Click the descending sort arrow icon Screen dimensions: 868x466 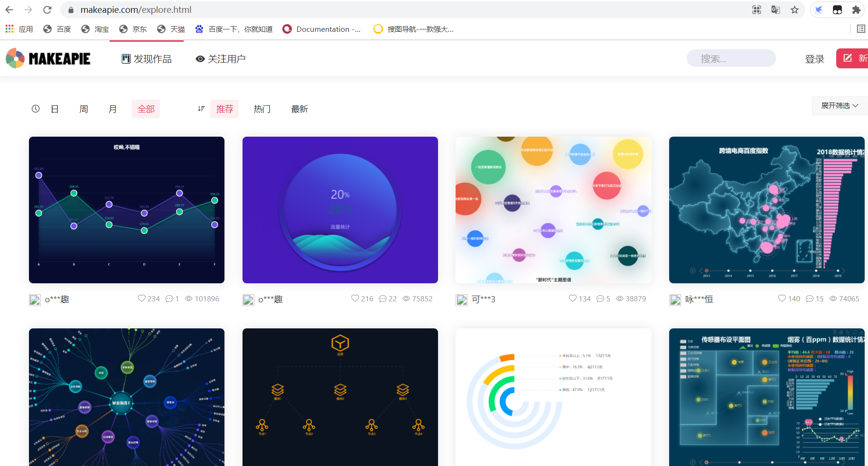tap(201, 109)
